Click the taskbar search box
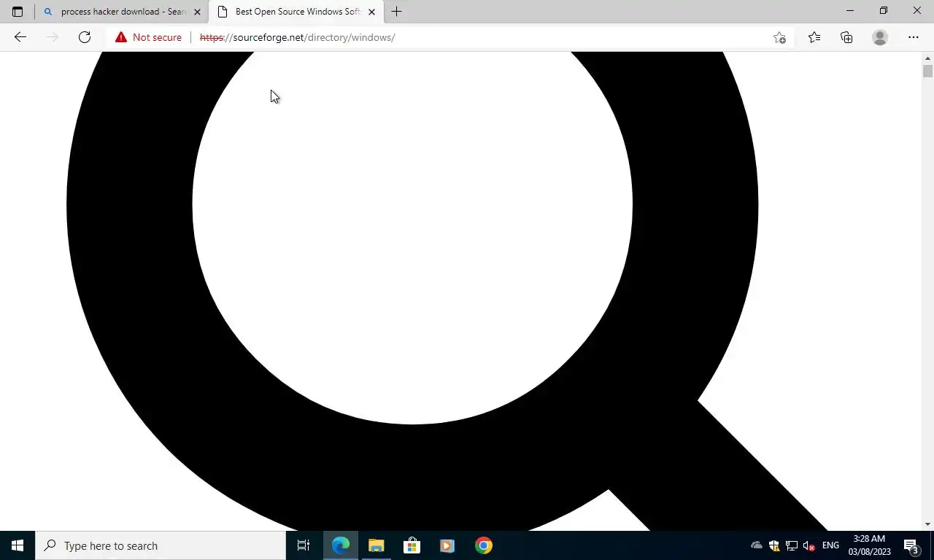934x560 pixels. point(161,545)
